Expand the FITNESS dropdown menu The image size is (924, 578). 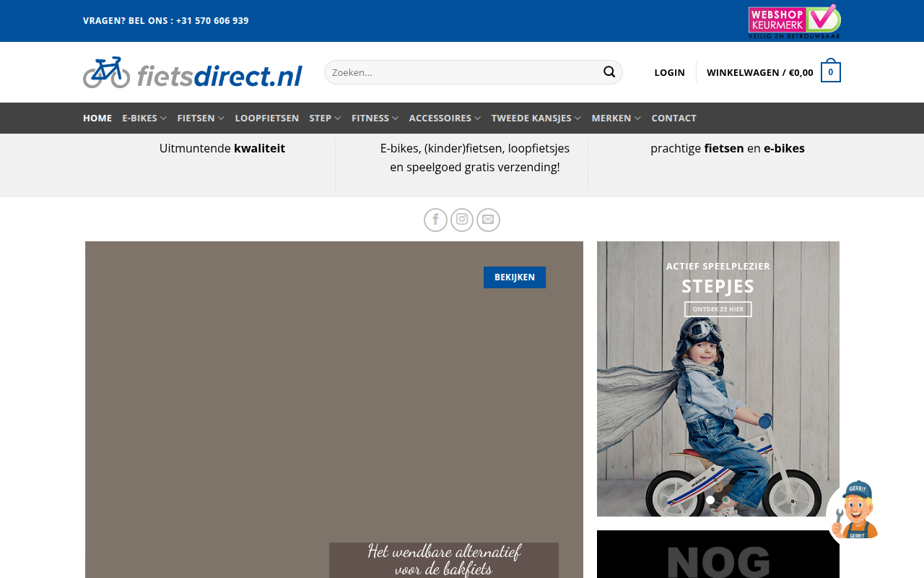tap(375, 118)
